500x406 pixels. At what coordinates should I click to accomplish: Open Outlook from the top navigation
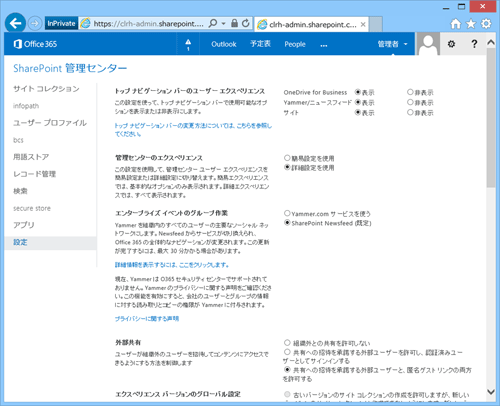[224, 44]
